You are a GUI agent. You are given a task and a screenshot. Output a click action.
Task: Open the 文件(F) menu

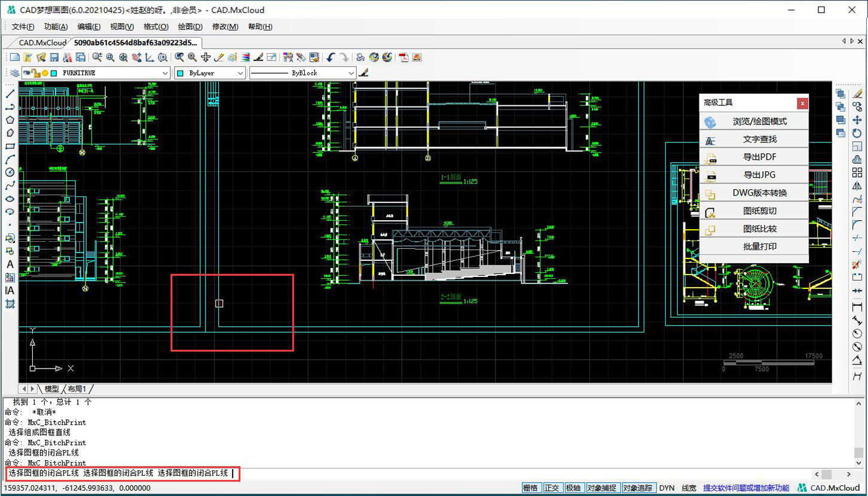[x=23, y=27]
